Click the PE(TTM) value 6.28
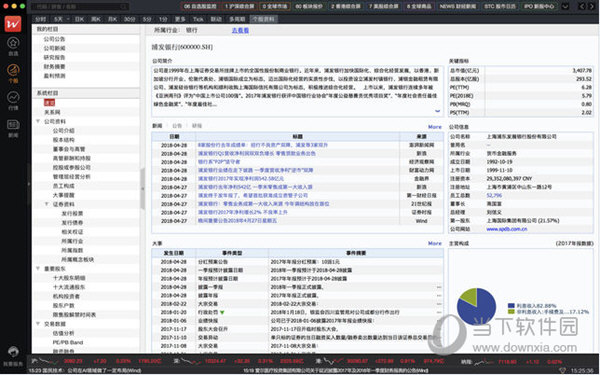The image size is (600, 375). [586, 87]
